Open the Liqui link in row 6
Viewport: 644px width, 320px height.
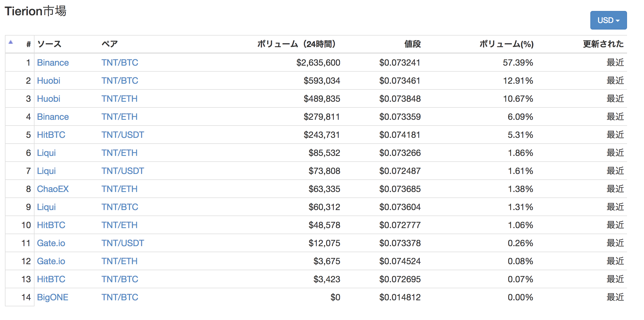[x=46, y=153]
